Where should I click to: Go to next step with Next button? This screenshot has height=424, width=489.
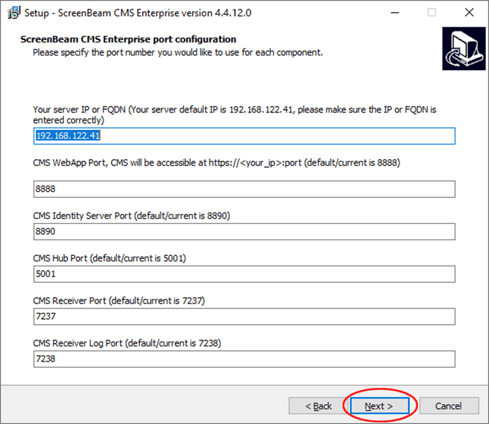click(x=379, y=406)
